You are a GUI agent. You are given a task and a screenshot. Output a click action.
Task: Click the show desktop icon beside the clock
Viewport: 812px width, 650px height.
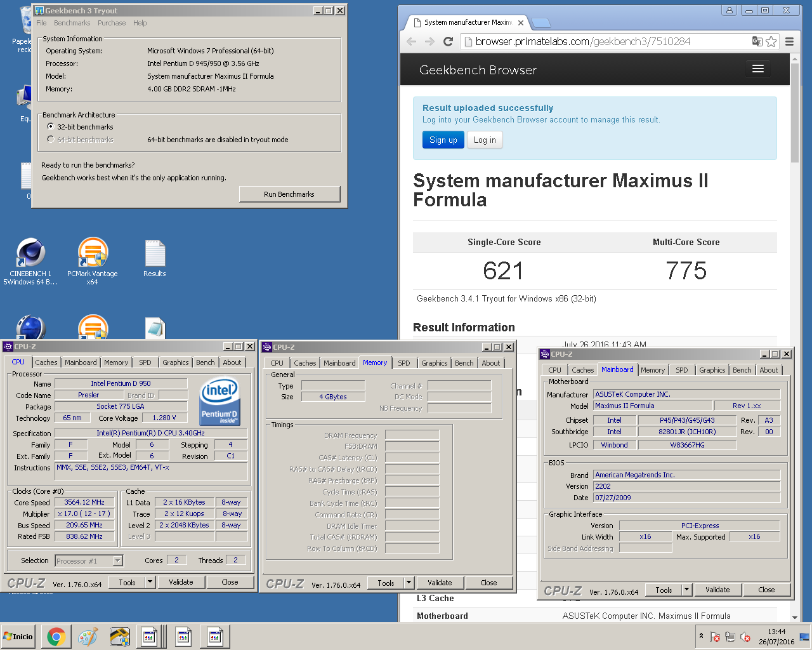pos(805,637)
